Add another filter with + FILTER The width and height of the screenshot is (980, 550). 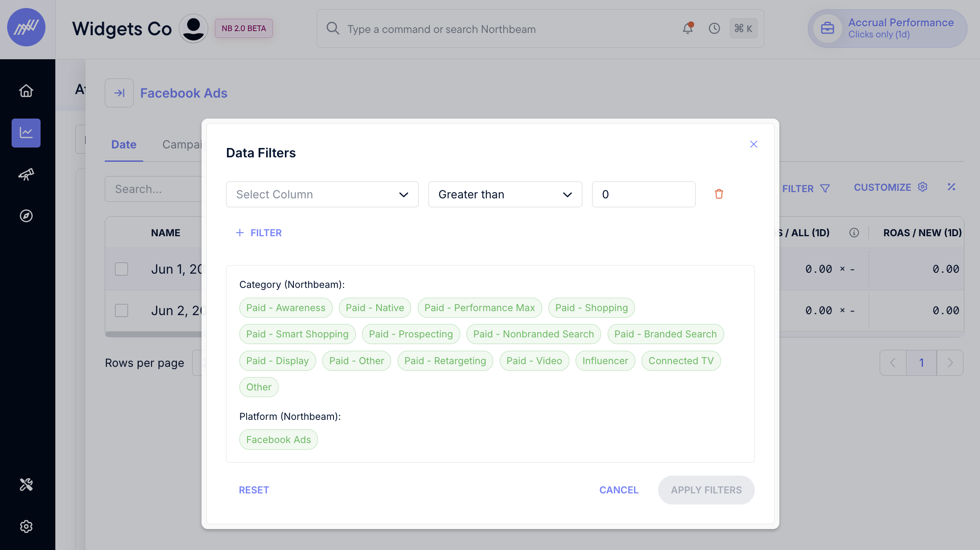259,233
